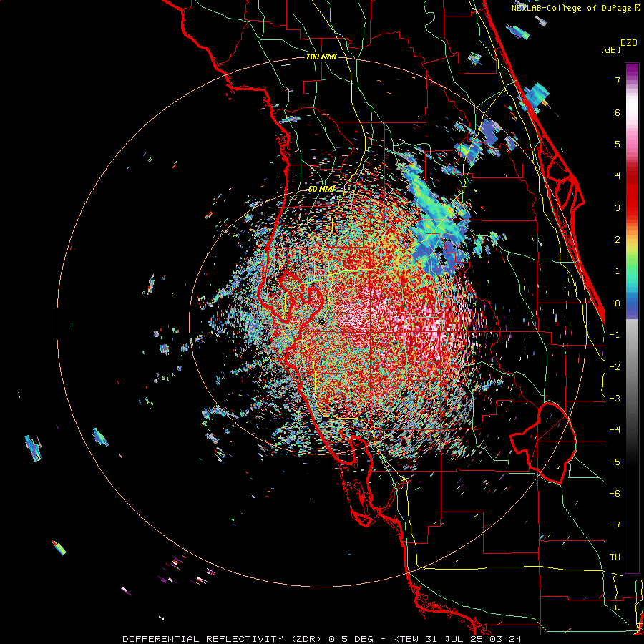Click the 'TH' label on the color scale
Image resolution: width=644 pixels, height=644 pixels.
(615, 557)
